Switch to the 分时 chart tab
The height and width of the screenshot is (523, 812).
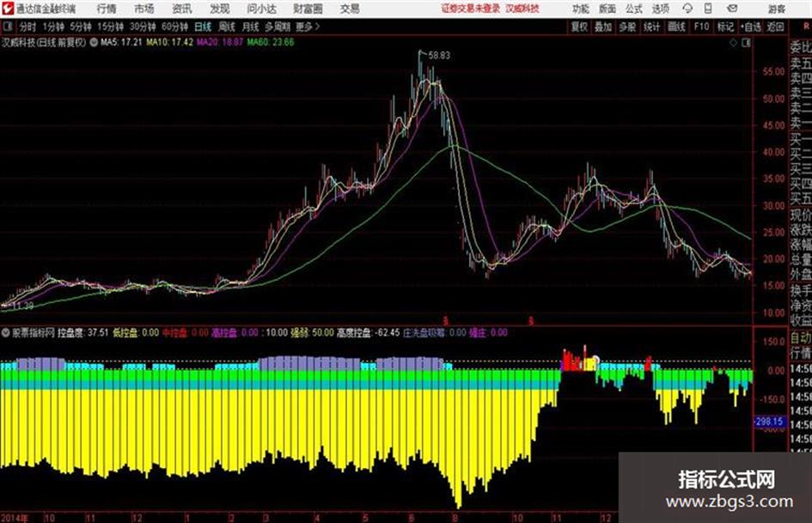click(x=28, y=27)
